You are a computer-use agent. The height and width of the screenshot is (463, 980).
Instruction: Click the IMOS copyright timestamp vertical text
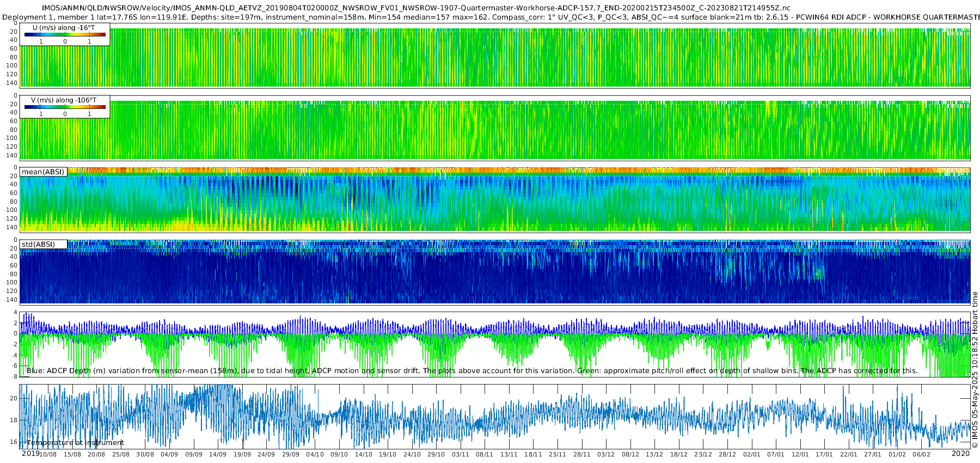(x=975, y=370)
